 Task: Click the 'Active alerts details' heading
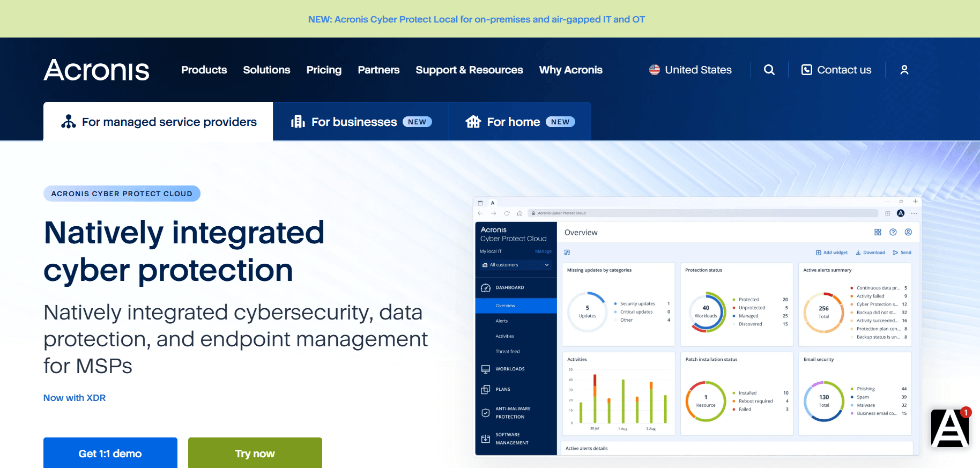pos(586,449)
